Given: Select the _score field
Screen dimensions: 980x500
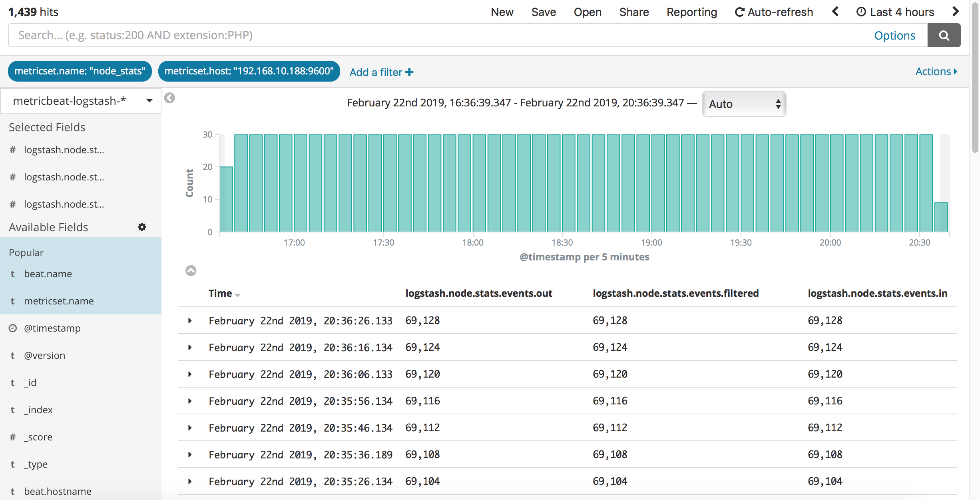Looking at the screenshot, I should point(38,437).
